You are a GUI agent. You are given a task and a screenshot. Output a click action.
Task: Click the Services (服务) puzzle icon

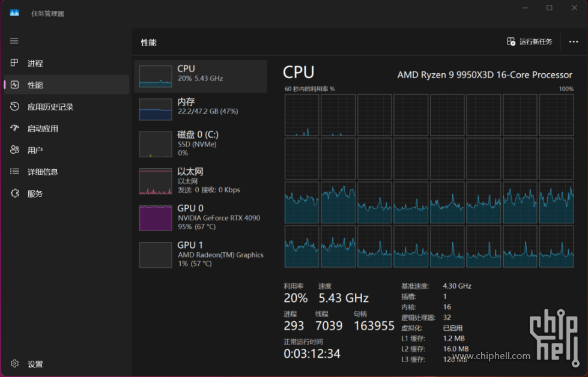pyautogui.click(x=14, y=193)
